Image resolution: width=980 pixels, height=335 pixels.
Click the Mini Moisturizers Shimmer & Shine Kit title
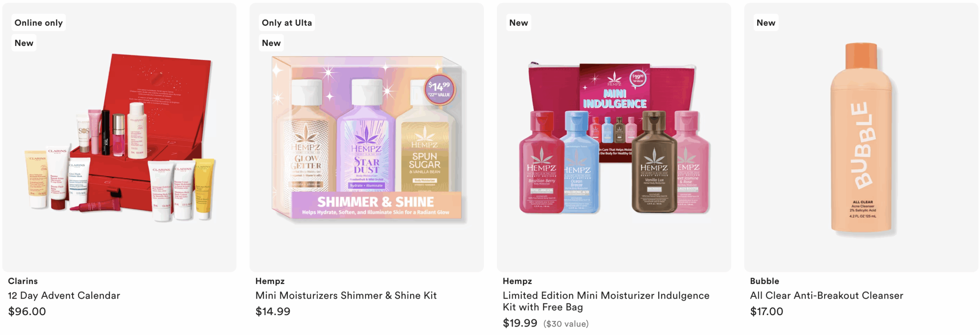pyautogui.click(x=346, y=295)
